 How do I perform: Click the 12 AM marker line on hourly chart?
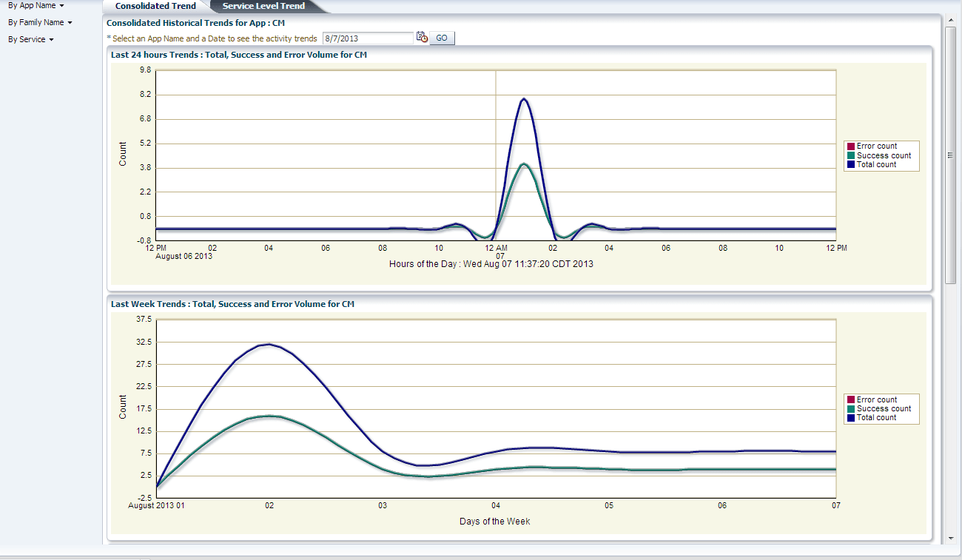pyautogui.click(x=496, y=155)
